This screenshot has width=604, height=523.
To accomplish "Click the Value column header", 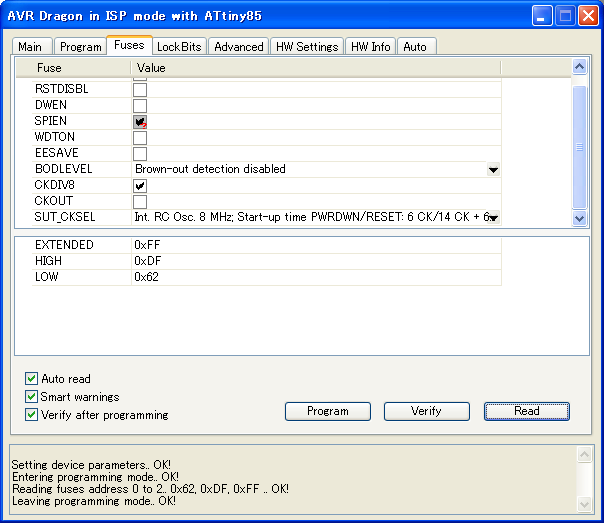I will pos(316,68).
